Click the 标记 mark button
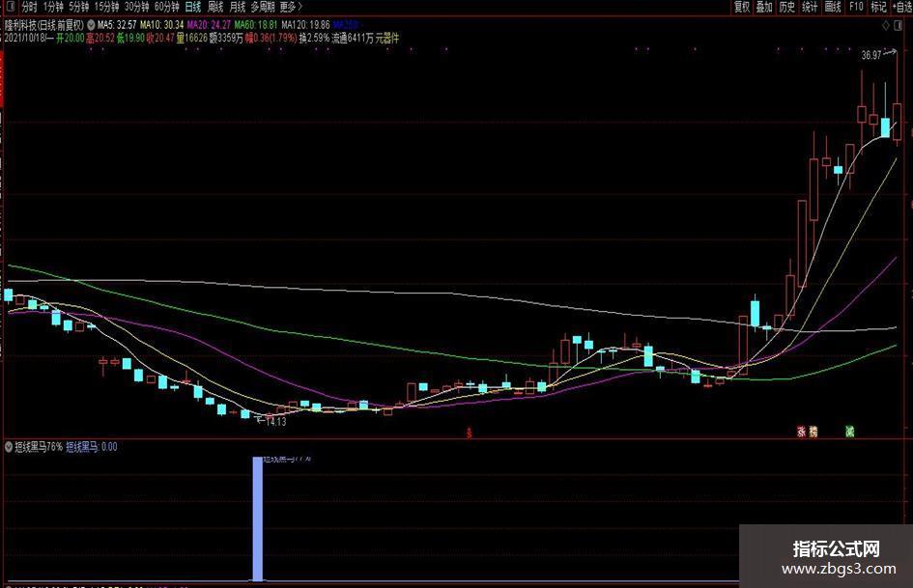913x588 pixels. pos(878,7)
